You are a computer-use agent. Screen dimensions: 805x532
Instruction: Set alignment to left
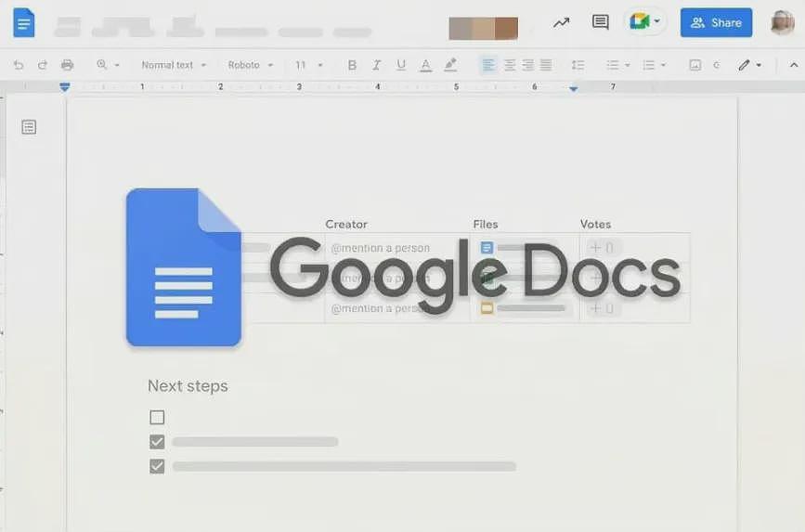pyautogui.click(x=488, y=65)
